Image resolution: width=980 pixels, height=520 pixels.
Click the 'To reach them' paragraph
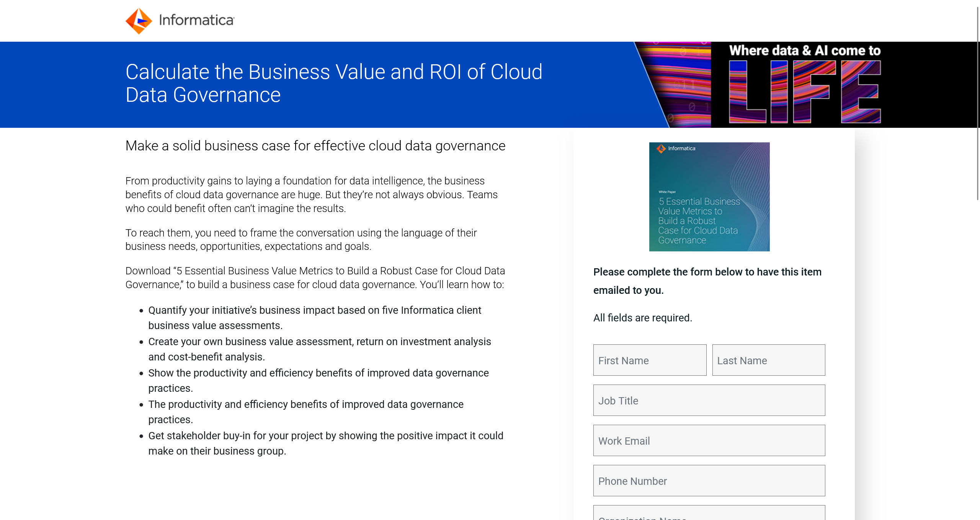click(x=301, y=240)
